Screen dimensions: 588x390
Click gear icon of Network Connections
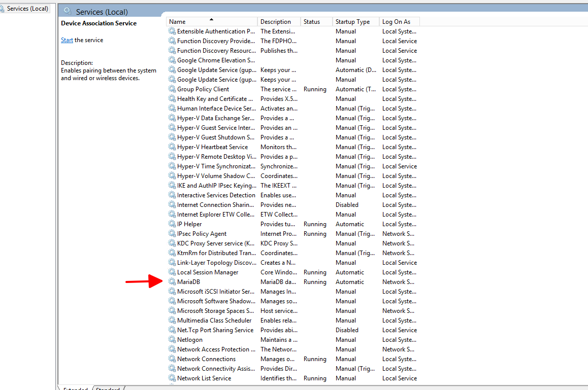[x=172, y=359]
